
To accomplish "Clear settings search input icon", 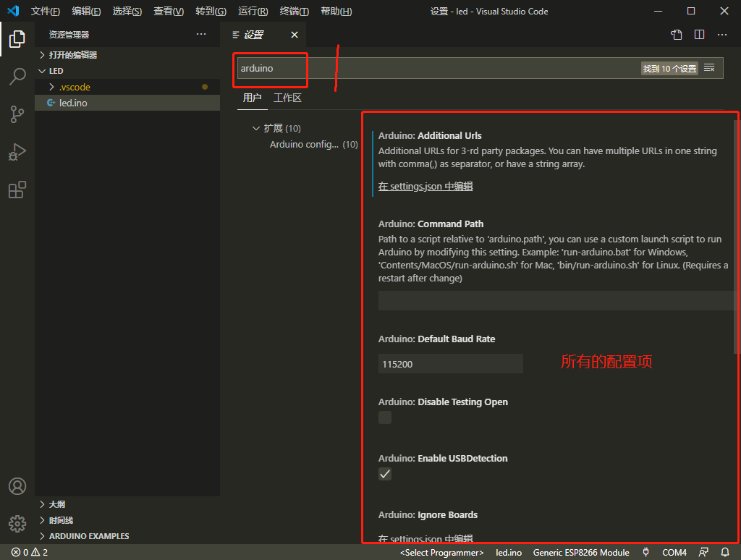I will tap(709, 68).
